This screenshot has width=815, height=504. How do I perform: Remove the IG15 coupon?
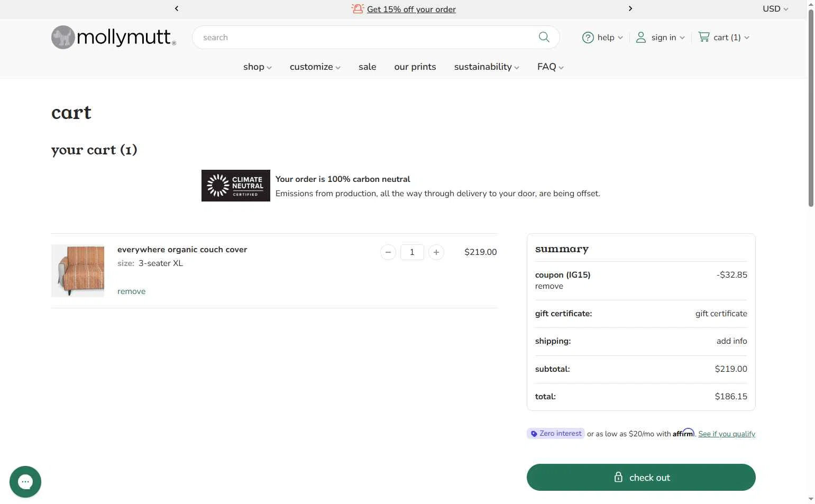(549, 286)
